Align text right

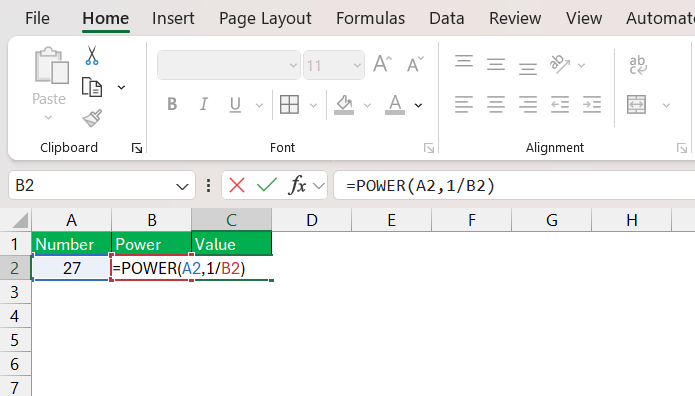pos(527,105)
